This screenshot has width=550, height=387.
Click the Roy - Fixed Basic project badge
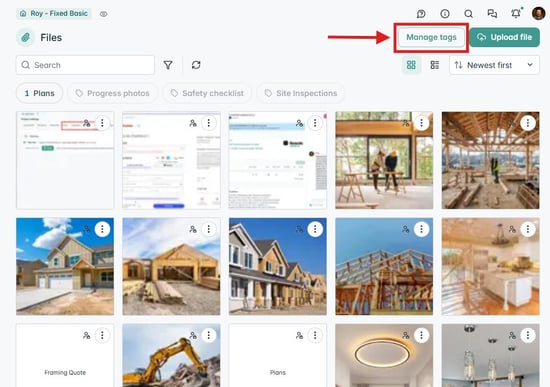(54, 13)
